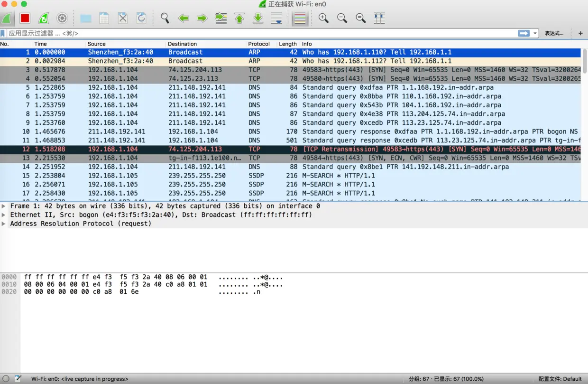The image size is (588, 384).
Task: Close the capture file icon
Action: 123,19
